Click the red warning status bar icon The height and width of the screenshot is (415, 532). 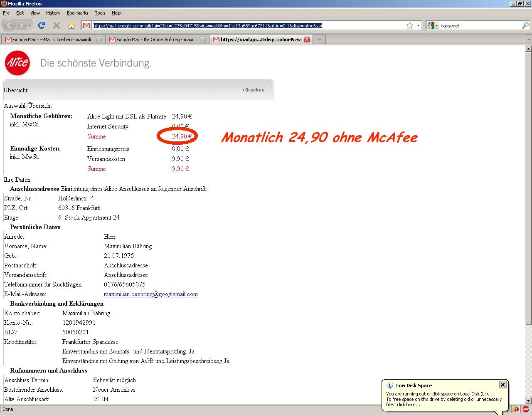515,409
